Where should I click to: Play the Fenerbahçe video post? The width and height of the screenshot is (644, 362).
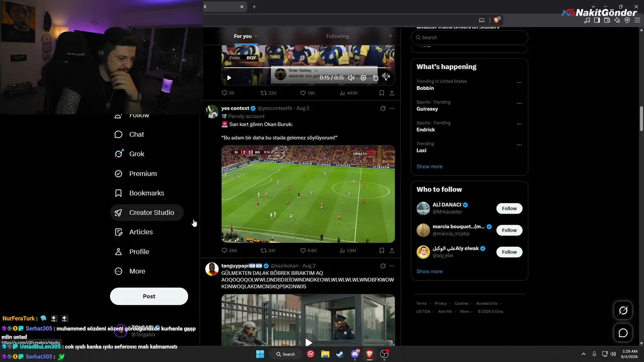(229, 78)
